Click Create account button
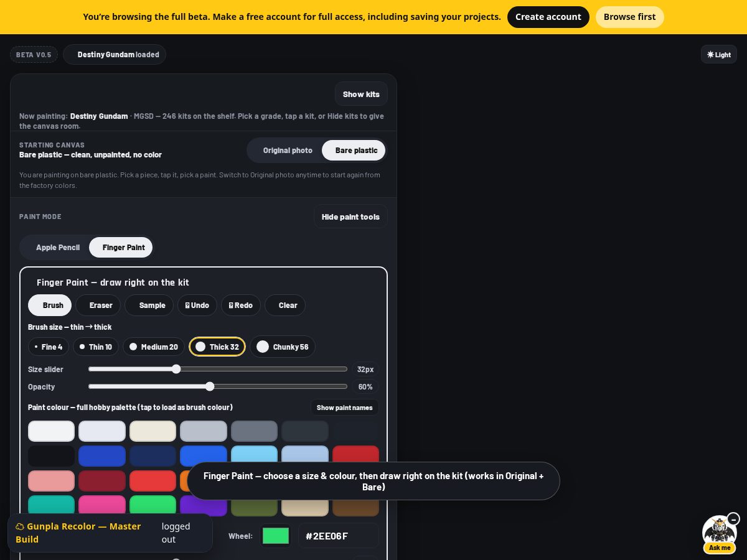747x560 pixels. pos(548,17)
